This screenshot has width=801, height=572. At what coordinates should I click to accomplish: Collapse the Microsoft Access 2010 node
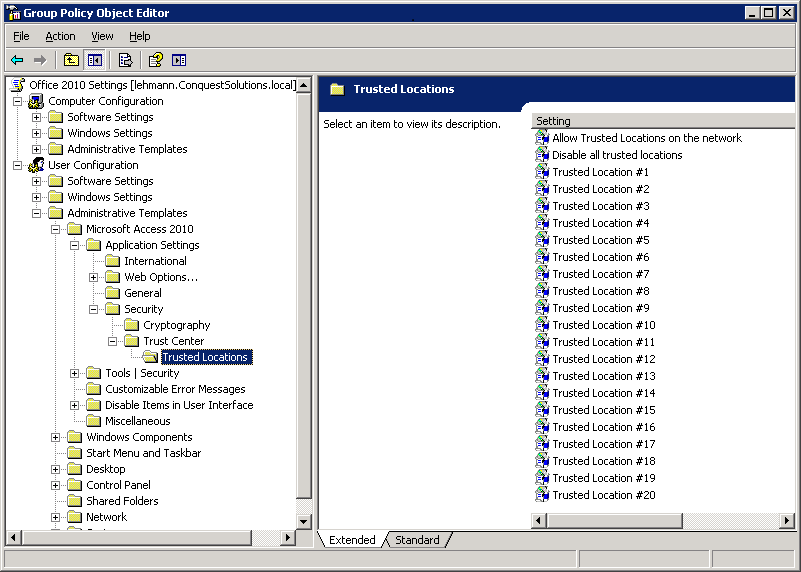point(55,229)
